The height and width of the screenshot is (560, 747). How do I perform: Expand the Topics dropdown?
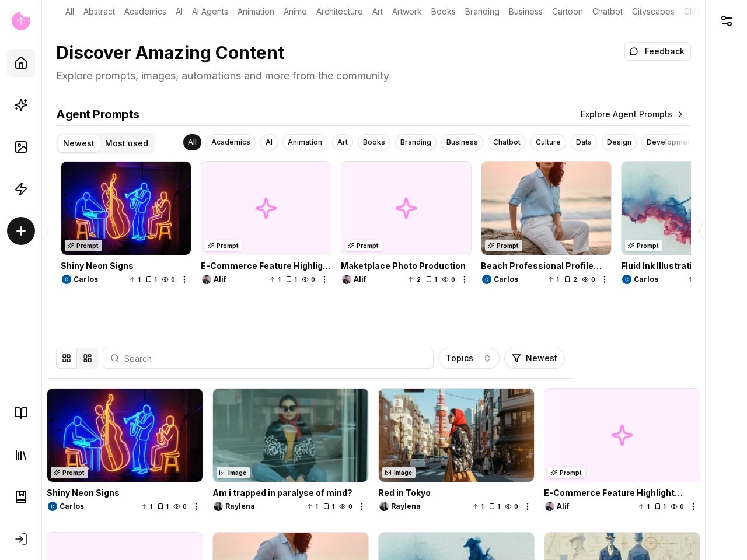(469, 358)
